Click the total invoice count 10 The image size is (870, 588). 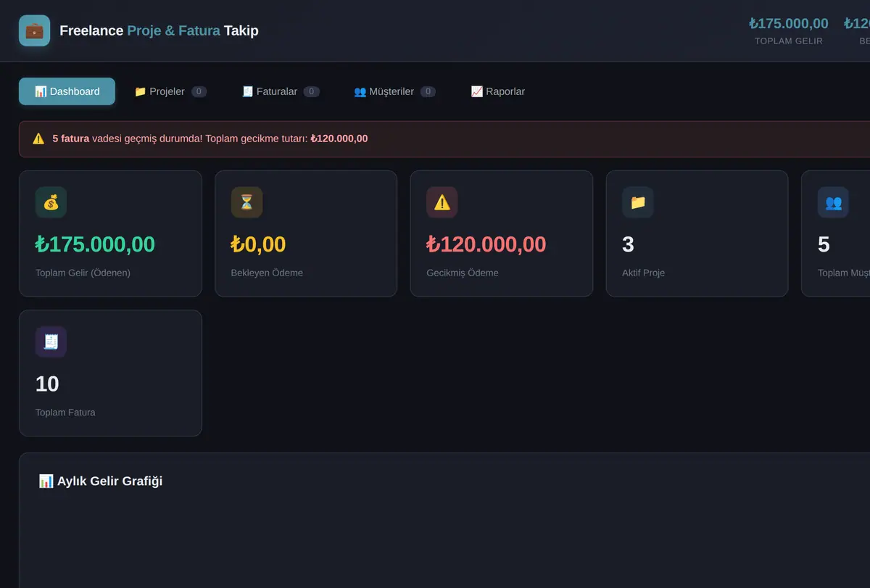tap(47, 384)
